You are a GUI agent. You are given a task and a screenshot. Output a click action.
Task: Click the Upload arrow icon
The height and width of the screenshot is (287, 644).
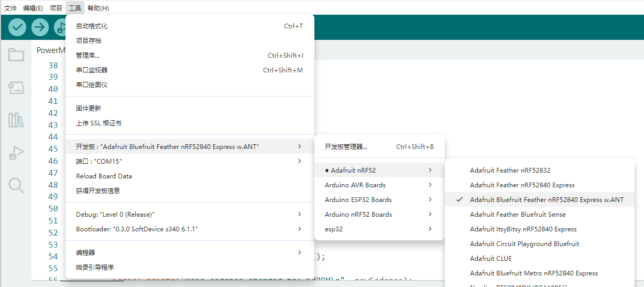pos(40,27)
